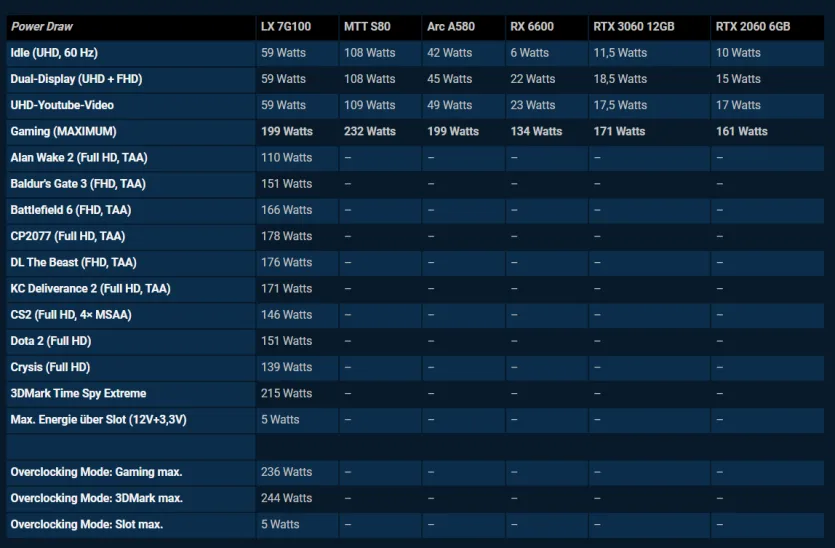835x548 pixels.
Task: Click the Dual-Display (UHD + FHD) row label
Action: [76, 79]
